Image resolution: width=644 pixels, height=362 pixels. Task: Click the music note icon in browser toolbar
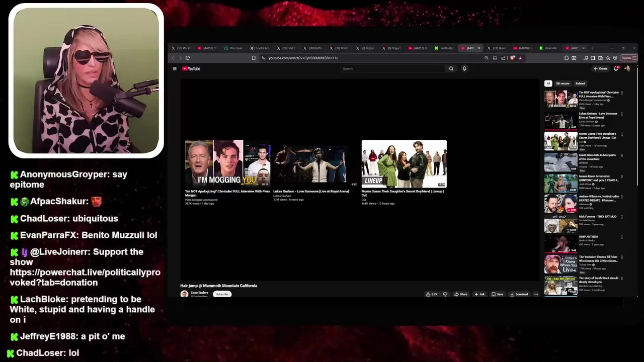pyautogui.click(x=585, y=58)
